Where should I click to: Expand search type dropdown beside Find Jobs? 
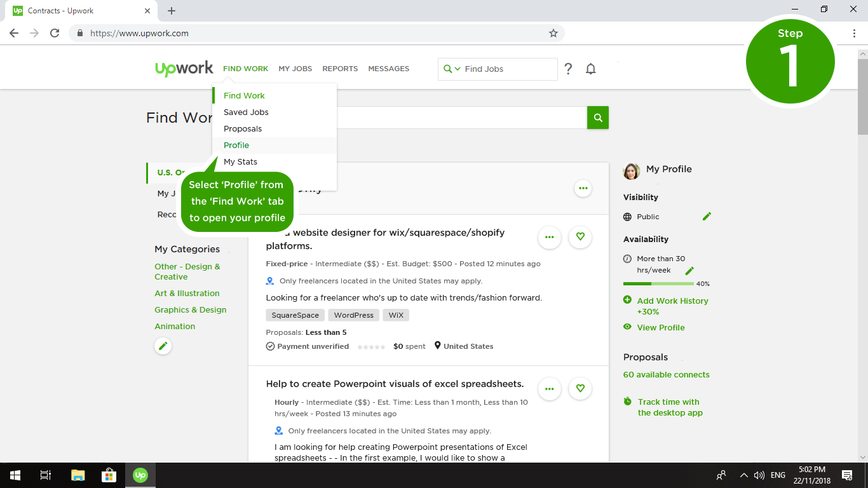pyautogui.click(x=452, y=69)
